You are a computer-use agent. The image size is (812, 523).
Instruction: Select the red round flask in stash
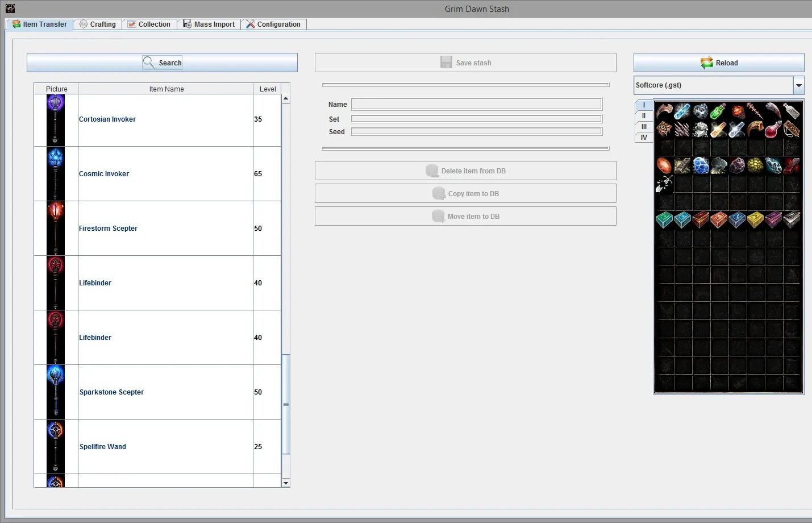773,129
